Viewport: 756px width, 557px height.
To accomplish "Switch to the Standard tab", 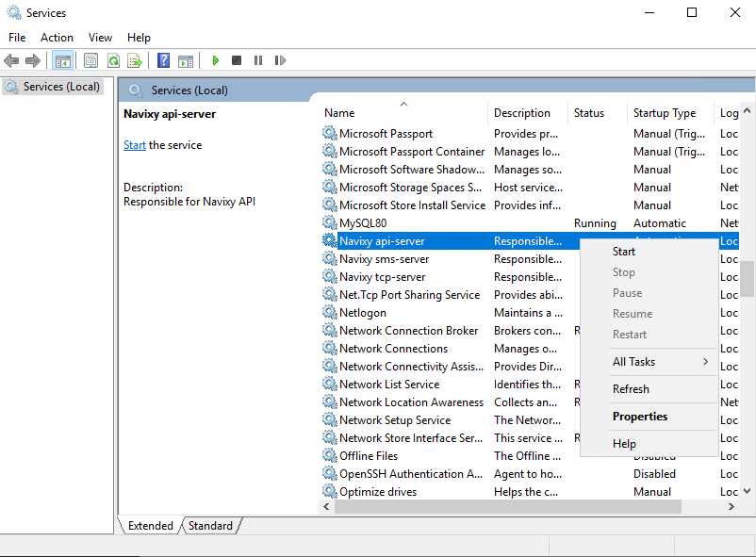I will [x=210, y=526].
